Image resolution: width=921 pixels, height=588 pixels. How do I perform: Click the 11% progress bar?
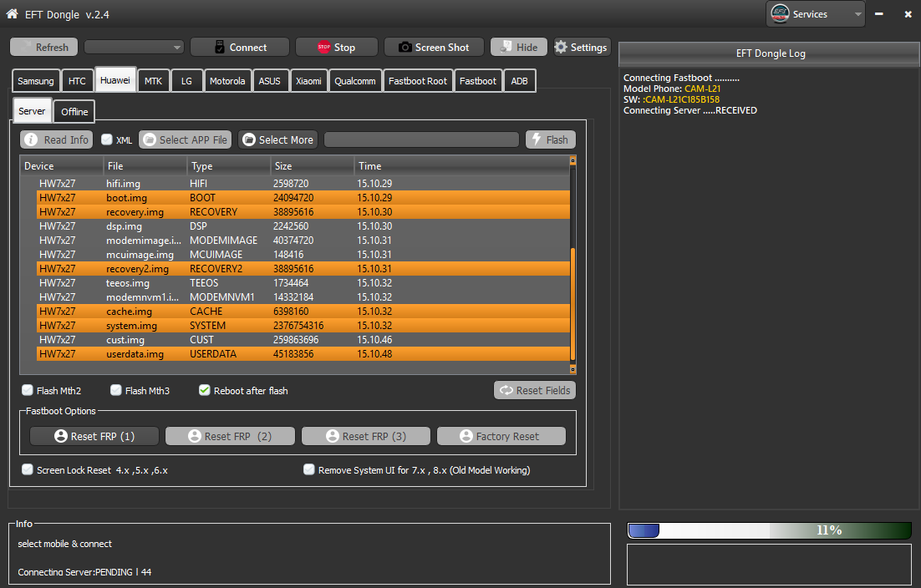pyautogui.click(x=770, y=530)
